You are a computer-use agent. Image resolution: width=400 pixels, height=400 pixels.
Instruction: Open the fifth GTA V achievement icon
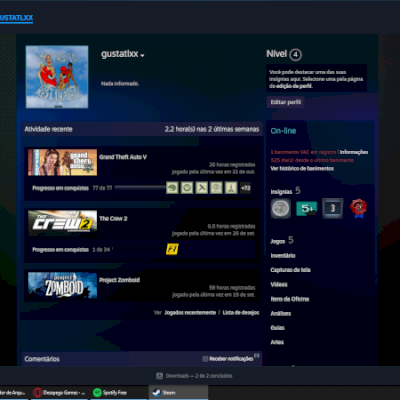click(231, 188)
